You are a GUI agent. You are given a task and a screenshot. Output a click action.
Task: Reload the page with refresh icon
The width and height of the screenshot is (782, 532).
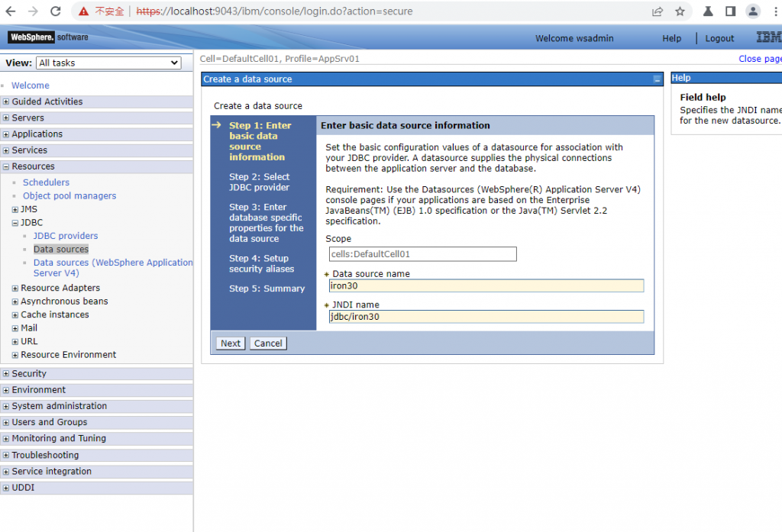tap(55, 11)
